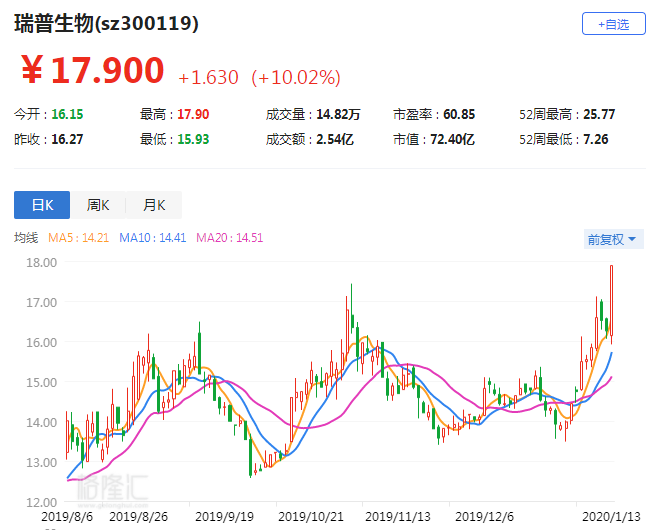Click the 2019/11/13 date axis label

tap(398, 517)
